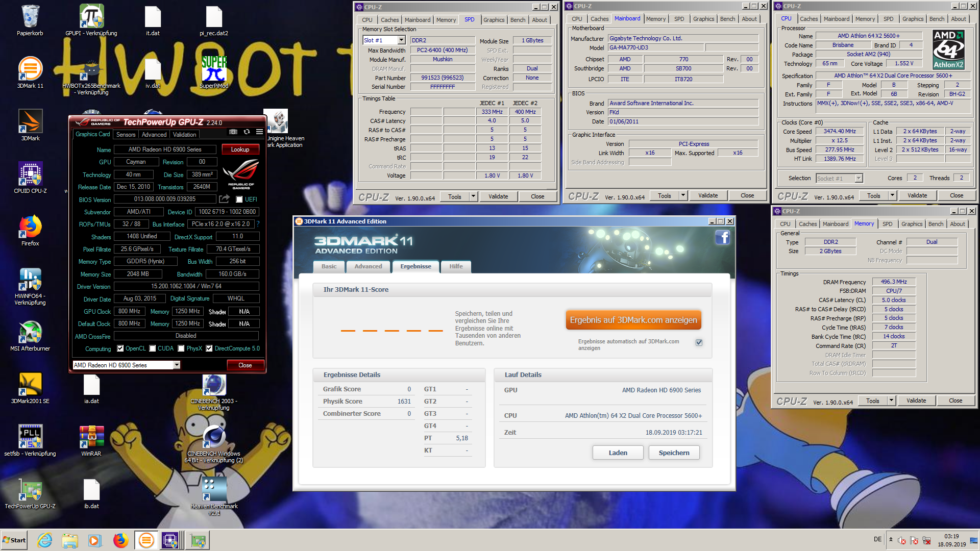Viewport: 980px width, 551px height.
Task: Switch to the Sensors tab in GPU-Z
Action: [x=126, y=135]
